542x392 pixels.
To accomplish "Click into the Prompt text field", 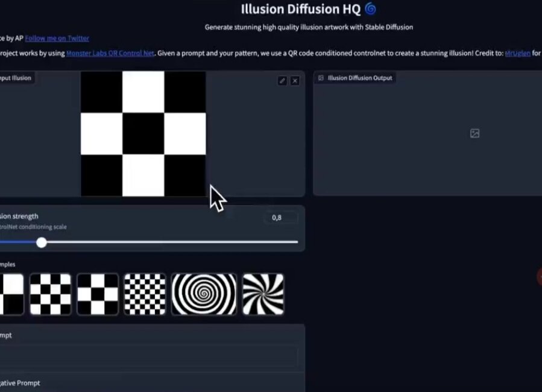I will tap(149, 357).
